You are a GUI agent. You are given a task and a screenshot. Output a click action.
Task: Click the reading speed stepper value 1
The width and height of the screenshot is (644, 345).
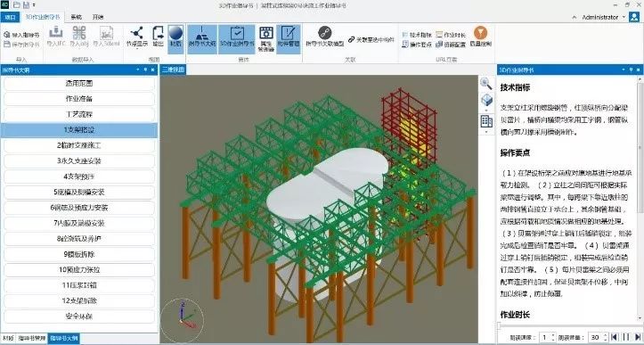(x=544, y=337)
